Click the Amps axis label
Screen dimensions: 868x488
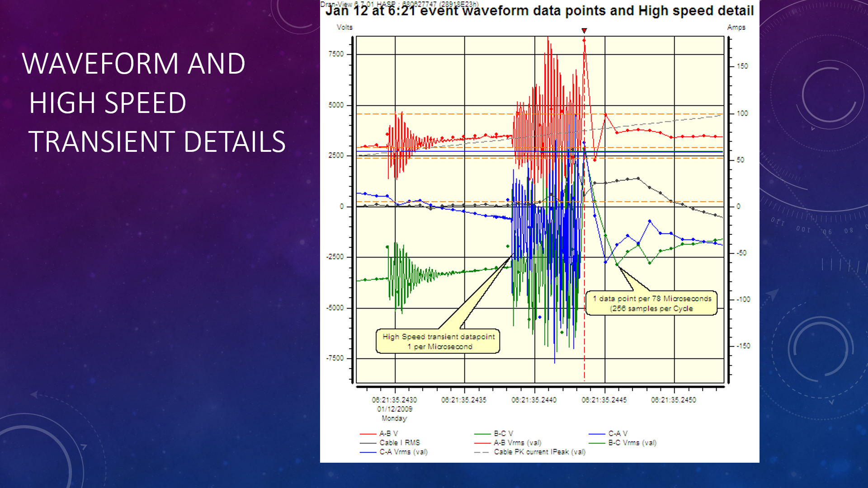pos(737,27)
